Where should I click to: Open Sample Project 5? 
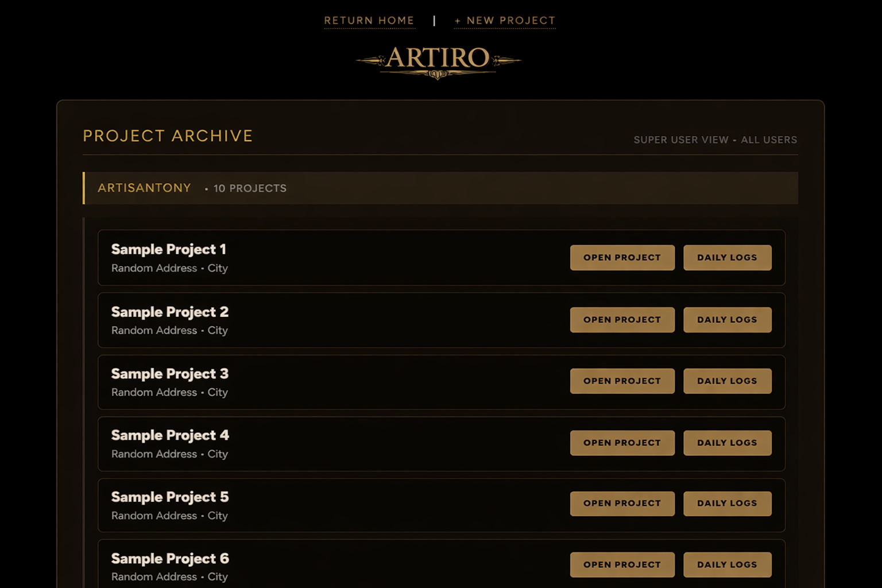(x=622, y=504)
